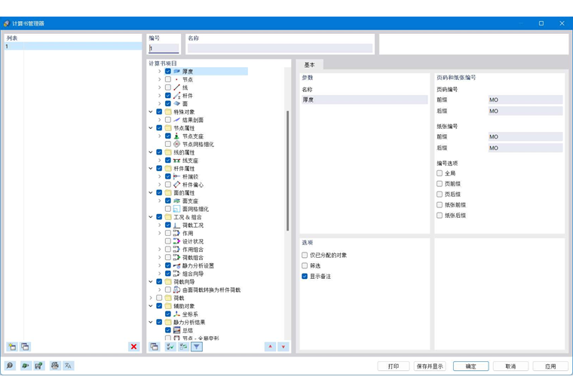This screenshot has width=573, height=392.
Task: Click the red X delete icon
Action: [133, 347]
